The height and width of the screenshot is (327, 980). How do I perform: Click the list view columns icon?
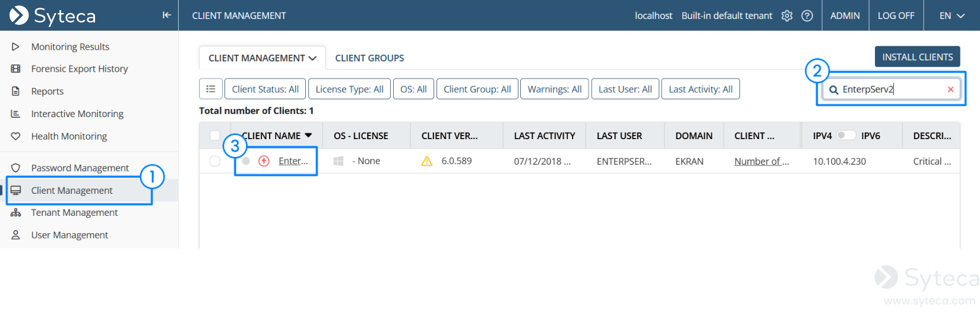[x=210, y=89]
